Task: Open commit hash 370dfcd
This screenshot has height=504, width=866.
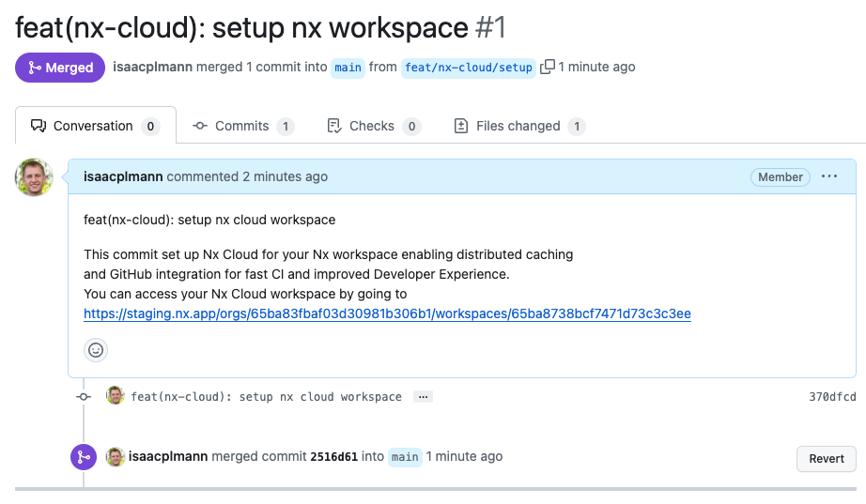Action: [x=832, y=397]
